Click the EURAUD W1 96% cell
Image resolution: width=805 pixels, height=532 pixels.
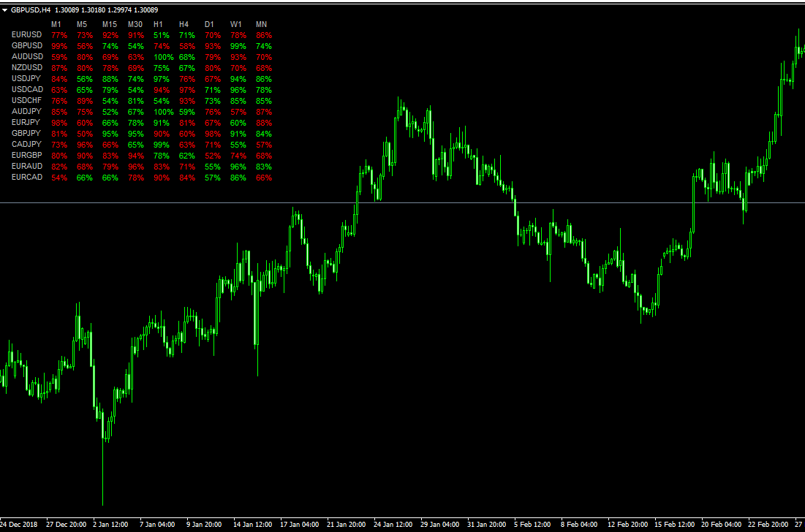(x=238, y=167)
